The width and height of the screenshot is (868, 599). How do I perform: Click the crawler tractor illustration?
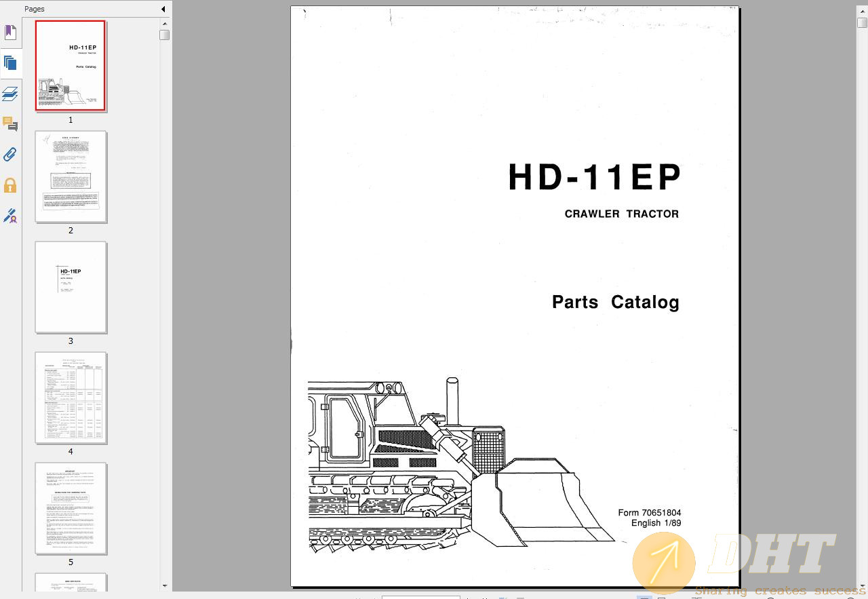pos(461,467)
